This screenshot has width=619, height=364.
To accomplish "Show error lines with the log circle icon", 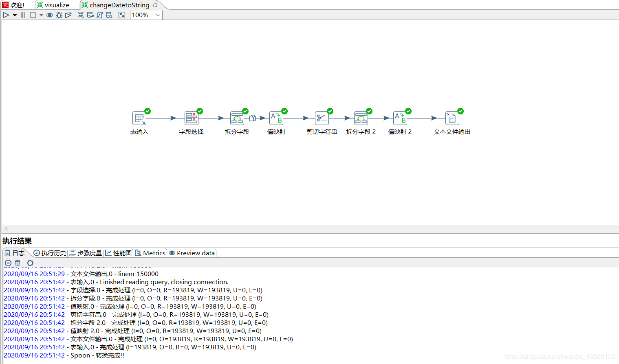I will (8, 263).
